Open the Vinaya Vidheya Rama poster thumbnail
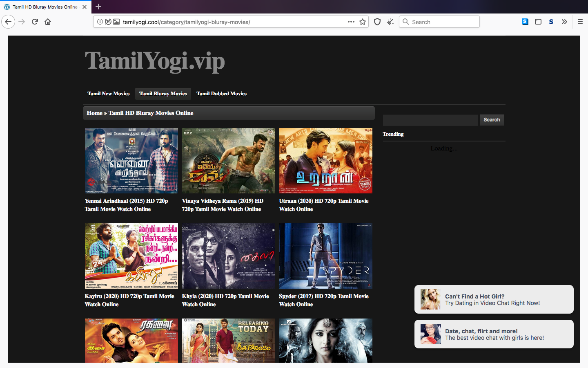 click(229, 161)
